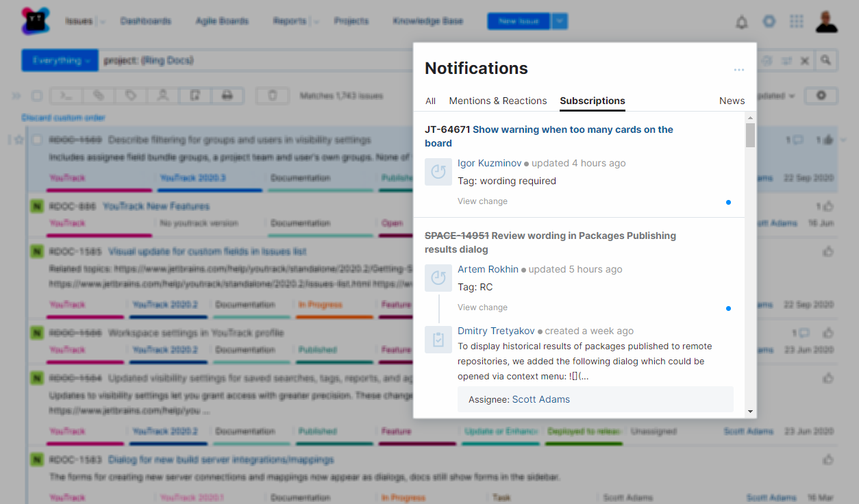Expand the Issues menu dropdown arrow
The width and height of the screenshot is (859, 504).
pos(103,22)
